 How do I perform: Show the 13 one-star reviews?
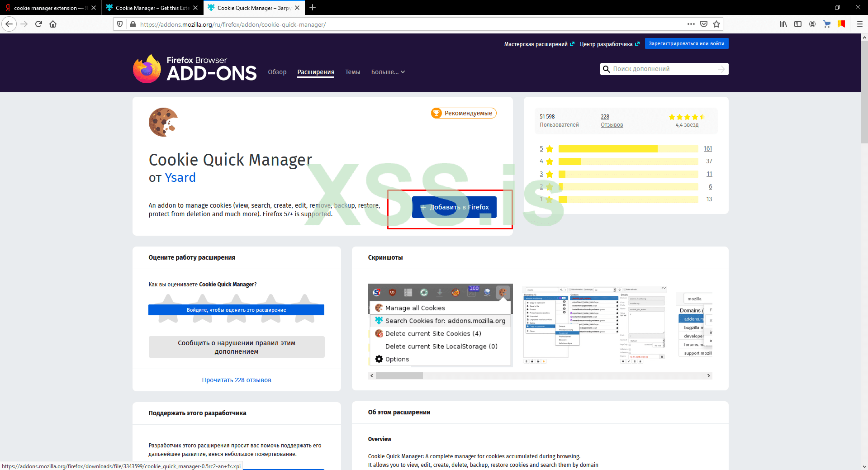[x=709, y=199]
